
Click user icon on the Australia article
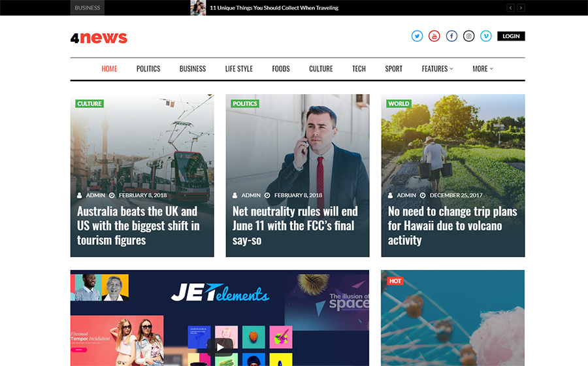coord(80,195)
